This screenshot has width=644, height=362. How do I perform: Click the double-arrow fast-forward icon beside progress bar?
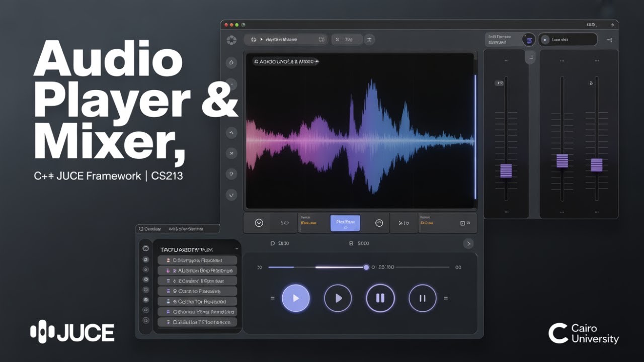click(x=260, y=267)
